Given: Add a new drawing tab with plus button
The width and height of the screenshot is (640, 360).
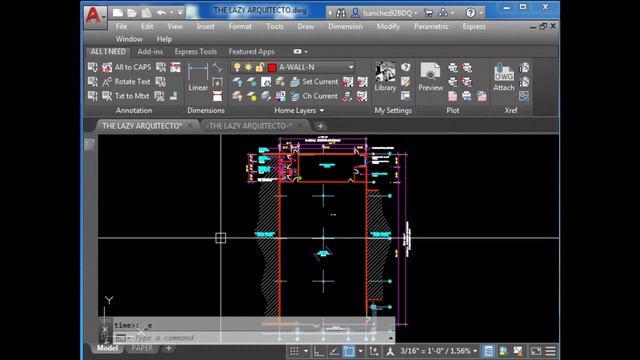Looking at the screenshot, I should [x=320, y=126].
